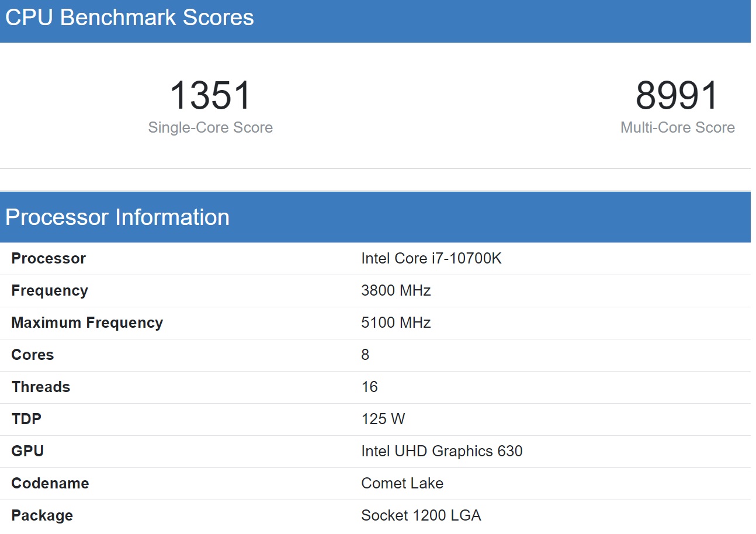This screenshot has width=756, height=534.
Task: Select the Comet Lake value
Action: click(x=403, y=483)
